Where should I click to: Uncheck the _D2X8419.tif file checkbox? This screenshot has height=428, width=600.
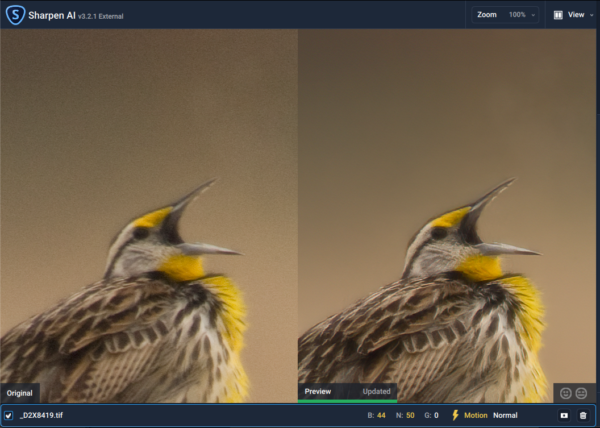[8, 415]
